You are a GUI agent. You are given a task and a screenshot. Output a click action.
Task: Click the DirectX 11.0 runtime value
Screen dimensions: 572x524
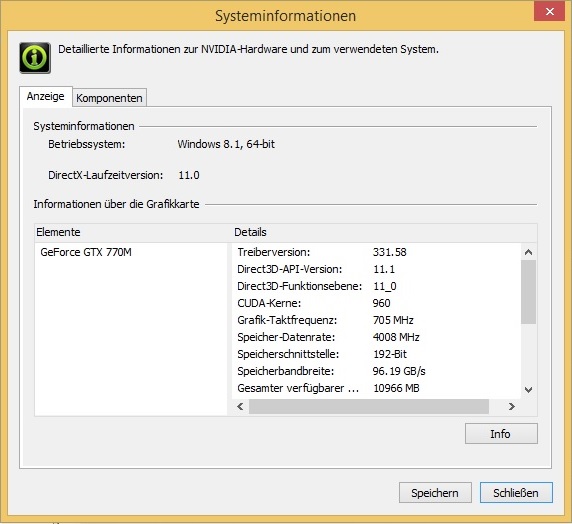pyautogui.click(x=189, y=175)
